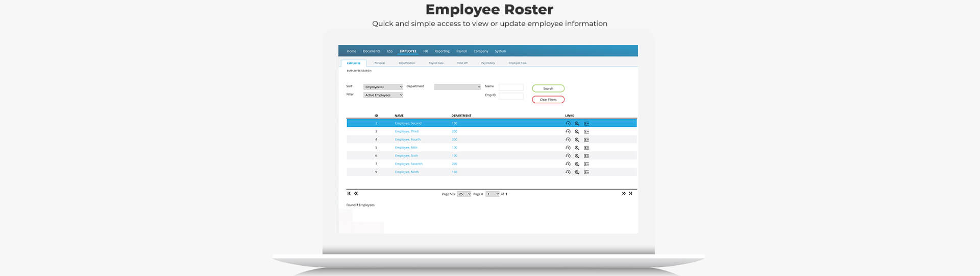Open the Department dropdown
This screenshot has height=276, width=980.
457,87
